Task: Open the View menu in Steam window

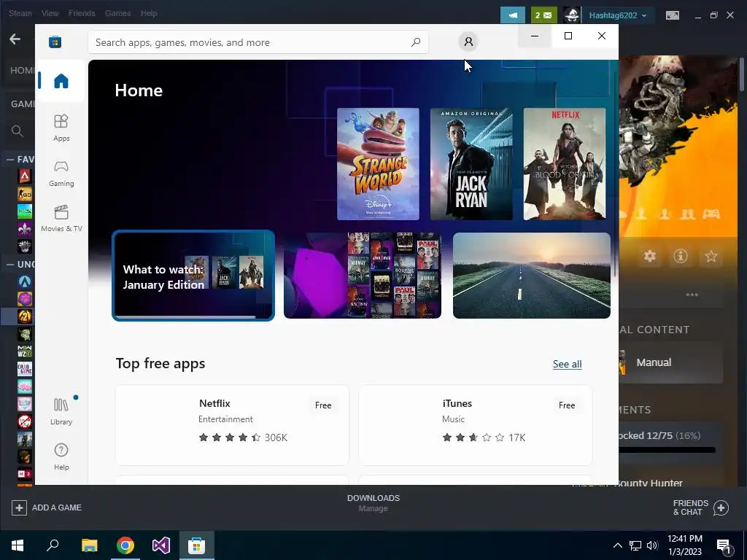Action: pyautogui.click(x=50, y=13)
